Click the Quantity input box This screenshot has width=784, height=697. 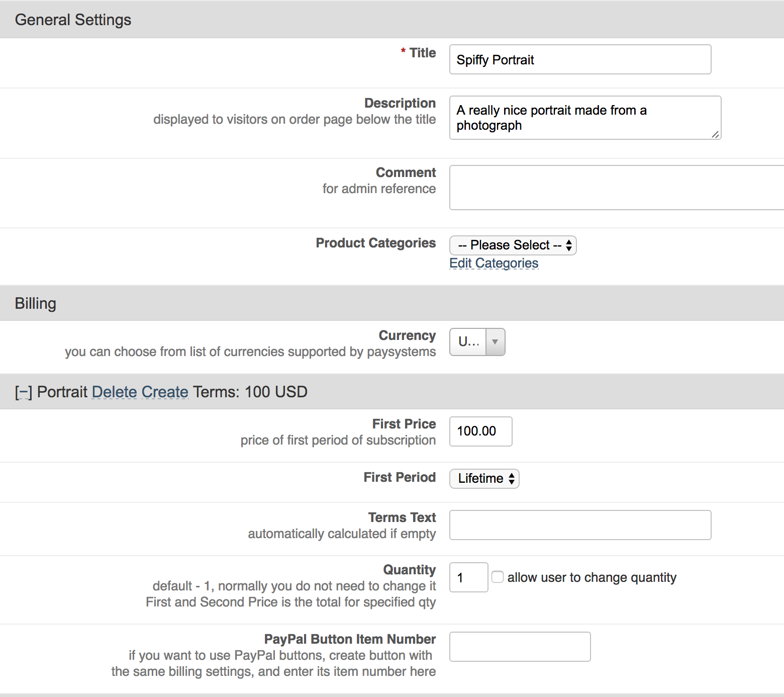tap(468, 577)
